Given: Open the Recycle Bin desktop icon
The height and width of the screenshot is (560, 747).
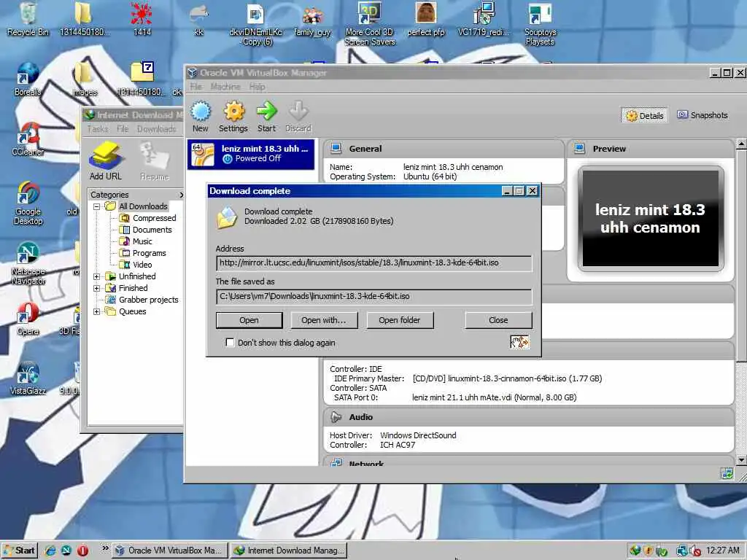Looking at the screenshot, I should pyautogui.click(x=28, y=19).
